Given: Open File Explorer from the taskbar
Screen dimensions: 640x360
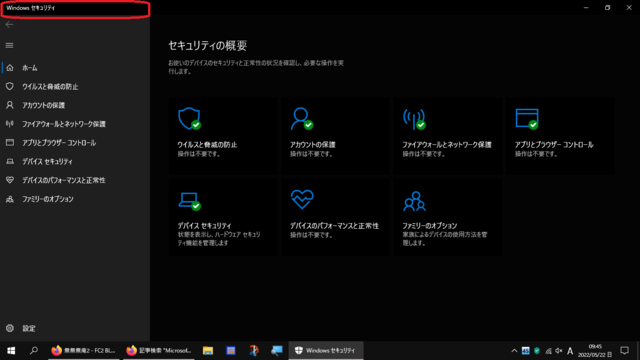Looking at the screenshot, I should (x=208, y=351).
